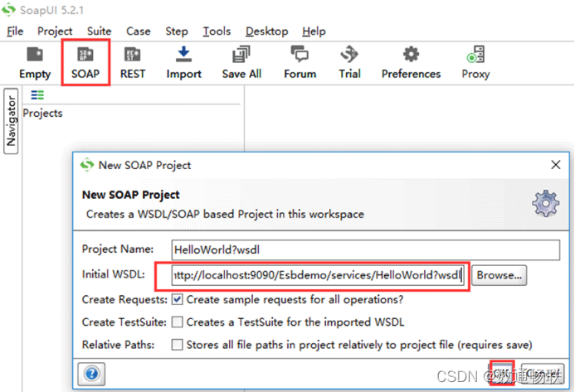The image size is (575, 392).
Task: Uncheck Create sample requests checkbox
Action: coord(177,300)
